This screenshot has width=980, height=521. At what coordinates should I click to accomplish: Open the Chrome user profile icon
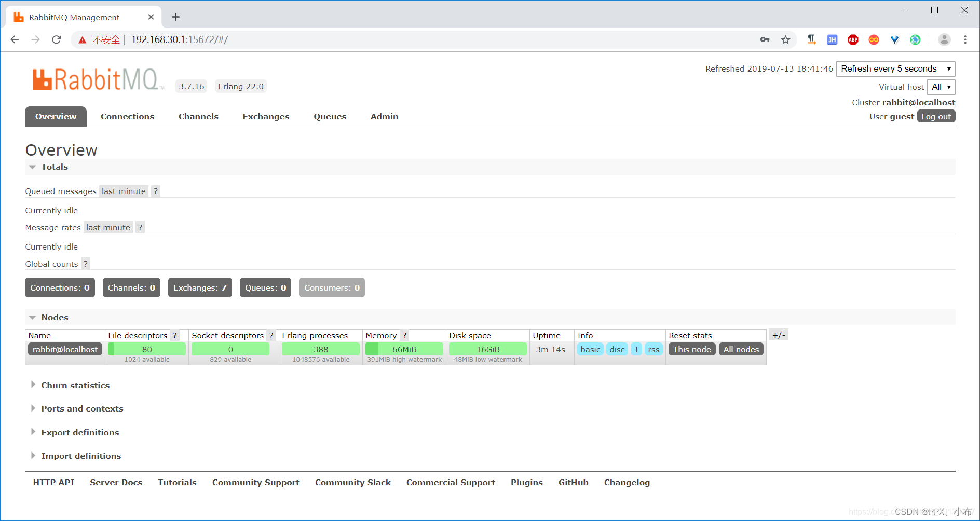coord(944,39)
